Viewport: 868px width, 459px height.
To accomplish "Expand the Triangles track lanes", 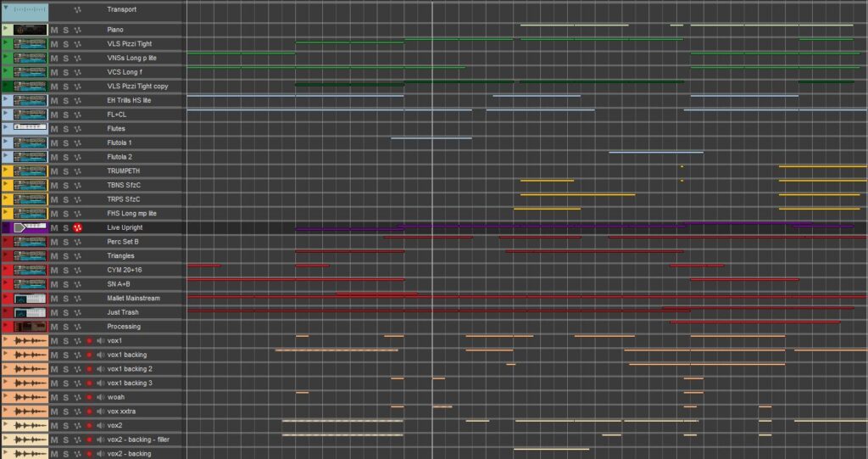I will coord(6,254).
